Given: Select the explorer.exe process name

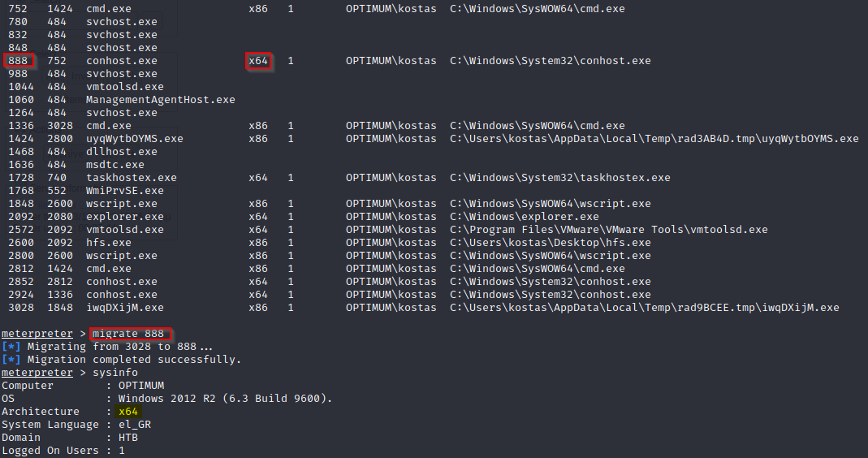Looking at the screenshot, I should click(125, 217).
